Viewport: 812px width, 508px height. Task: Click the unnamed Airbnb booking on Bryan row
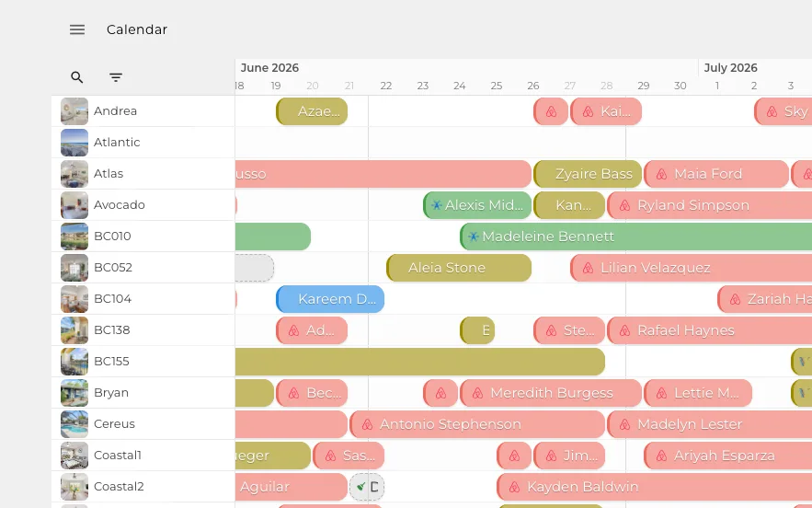coord(440,393)
